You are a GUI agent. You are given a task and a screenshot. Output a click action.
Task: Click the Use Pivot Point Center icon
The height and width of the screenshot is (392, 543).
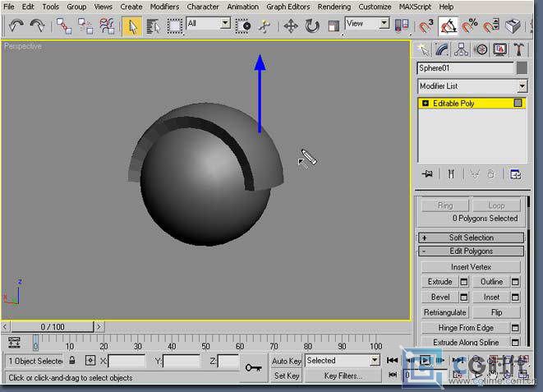(402, 26)
